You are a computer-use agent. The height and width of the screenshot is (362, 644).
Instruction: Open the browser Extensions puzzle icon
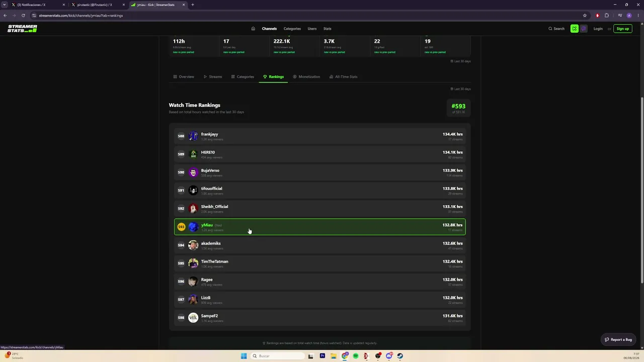point(607,16)
